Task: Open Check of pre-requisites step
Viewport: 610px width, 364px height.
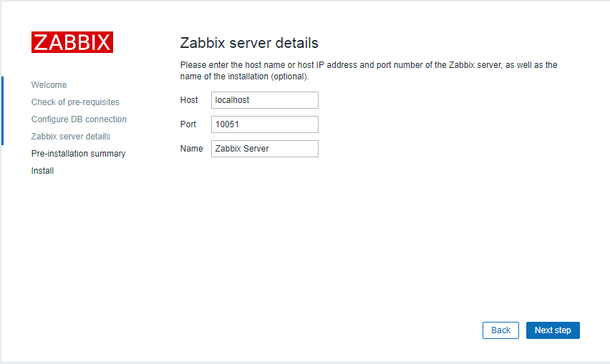Action: pyautogui.click(x=75, y=102)
